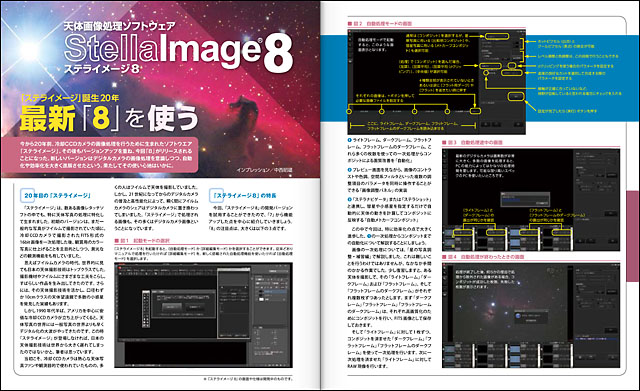Click the section heading 「ステライメージ8」の特長
The width and height of the screenshot is (640, 391).
(x=244, y=196)
